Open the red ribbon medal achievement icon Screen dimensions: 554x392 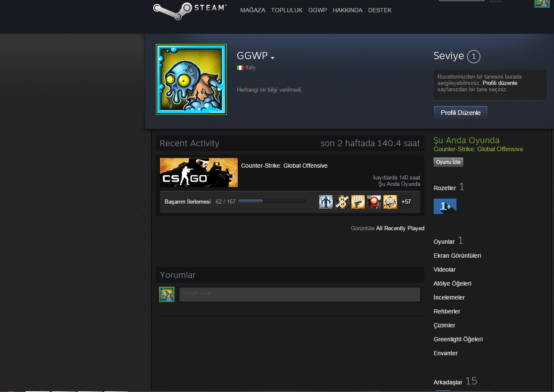374,202
